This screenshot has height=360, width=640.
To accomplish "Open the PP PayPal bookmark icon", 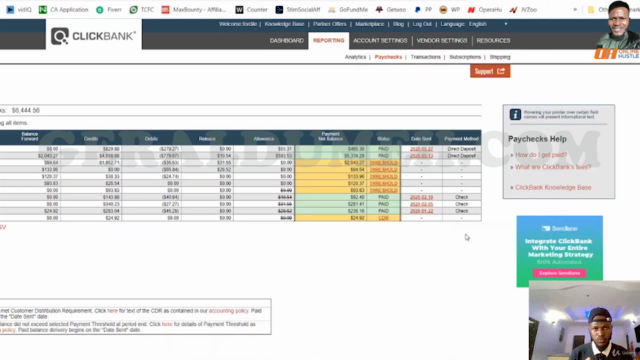I will pos(417,9).
